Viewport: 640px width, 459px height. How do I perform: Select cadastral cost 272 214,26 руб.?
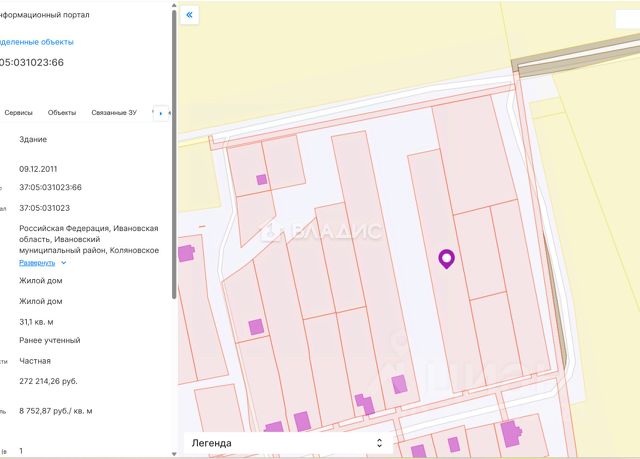[48, 381]
